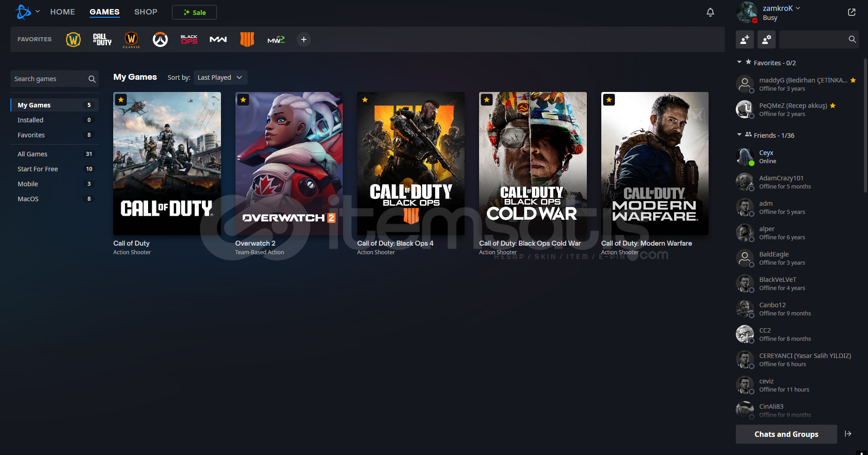Expand the dropdown arrow beside Battle.net logo
This screenshot has height=455, width=868.
click(x=38, y=11)
